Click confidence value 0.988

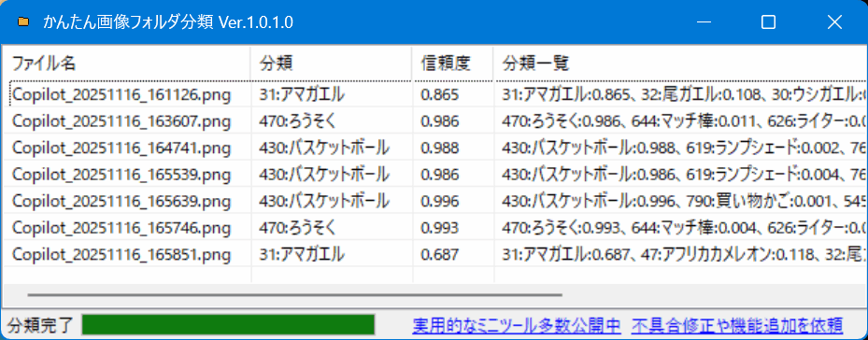coord(439,148)
